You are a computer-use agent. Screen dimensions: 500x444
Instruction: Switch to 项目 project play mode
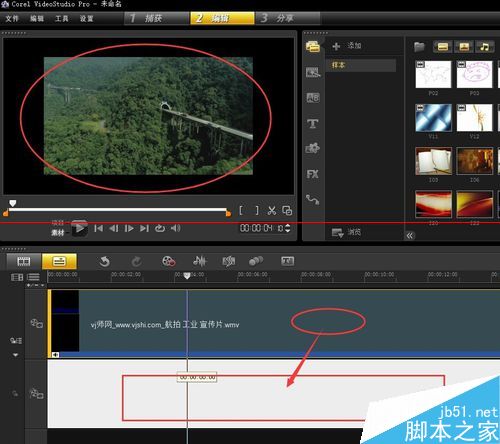[58, 223]
